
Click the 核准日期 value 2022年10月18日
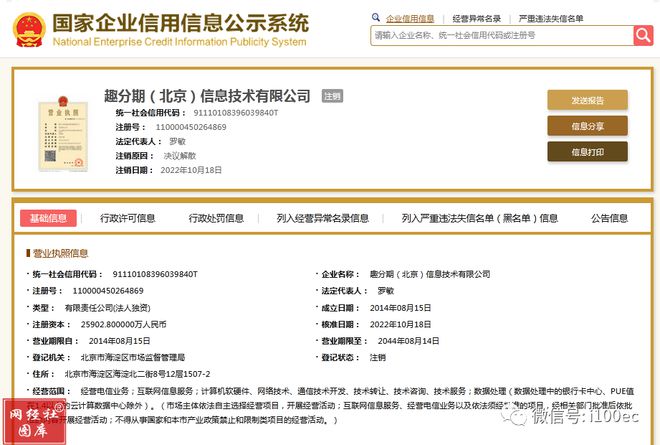point(400,324)
